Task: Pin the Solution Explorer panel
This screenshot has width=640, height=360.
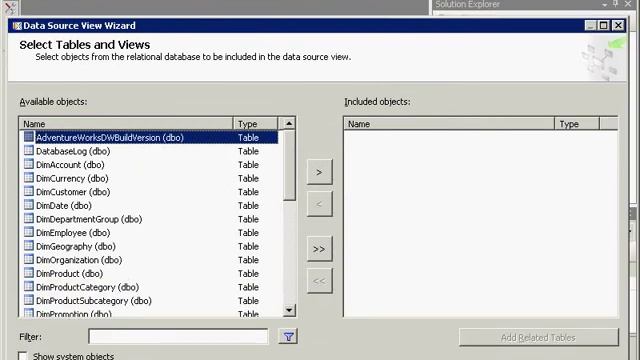Action: pos(616,4)
